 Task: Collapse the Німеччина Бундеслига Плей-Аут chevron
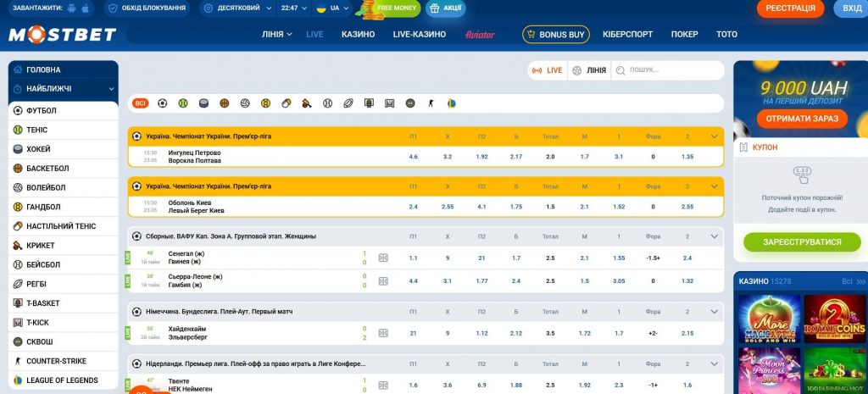[x=714, y=312]
